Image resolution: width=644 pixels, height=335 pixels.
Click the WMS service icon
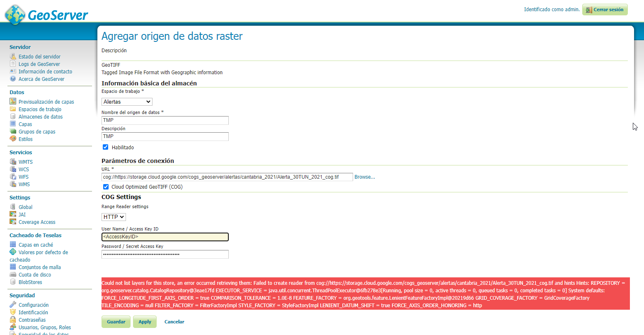pos(13,184)
